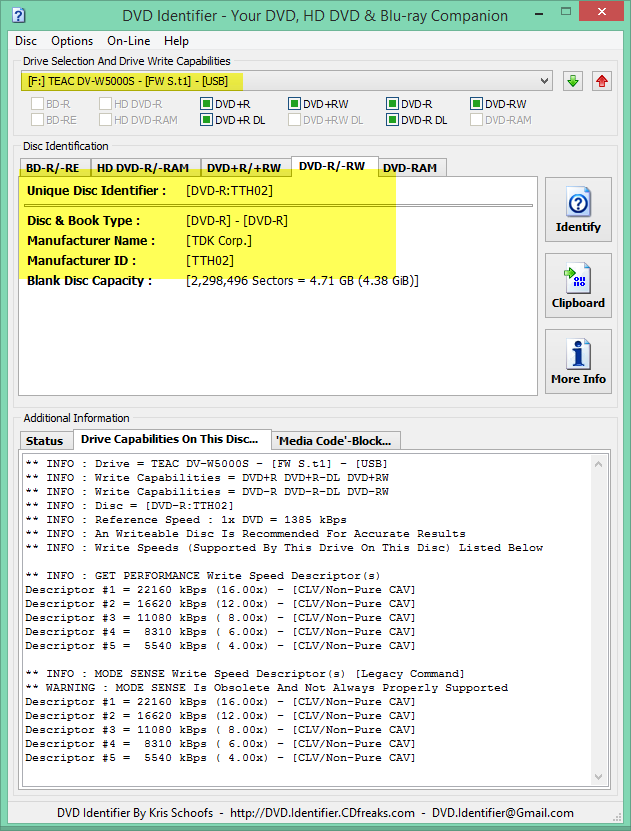This screenshot has width=631, height=831.
Task: Click the Identify disc button
Action: tap(578, 210)
